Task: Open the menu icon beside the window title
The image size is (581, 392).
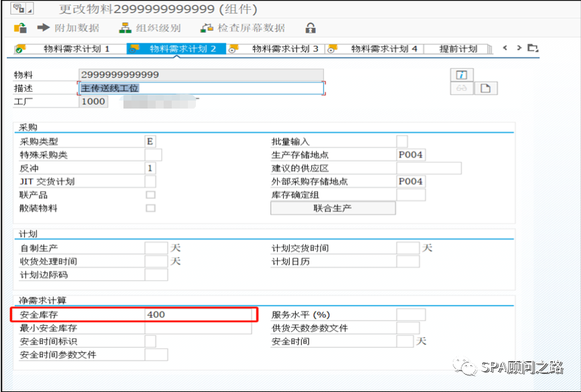Action: (x=22, y=8)
